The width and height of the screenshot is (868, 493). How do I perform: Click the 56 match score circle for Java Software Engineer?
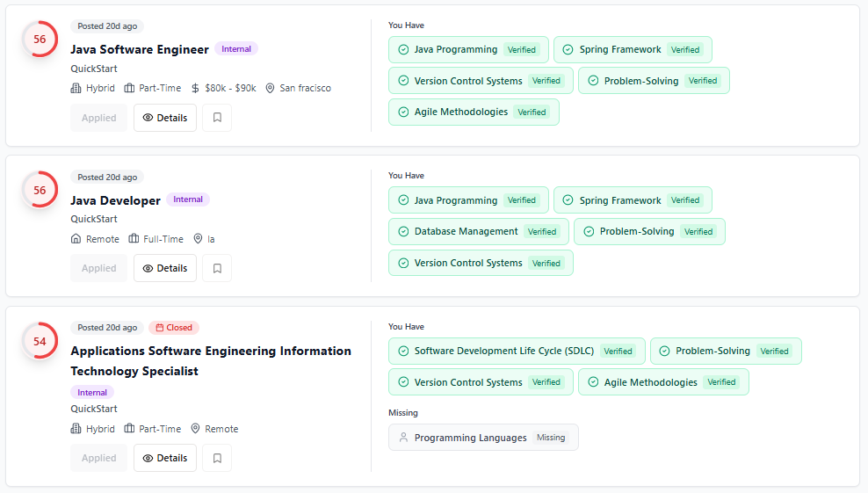[40, 40]
